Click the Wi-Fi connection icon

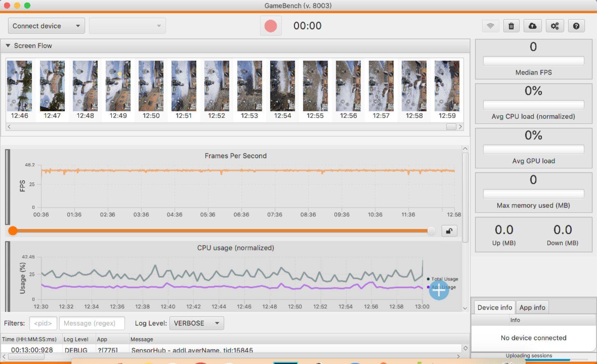[x=490, y=26]
